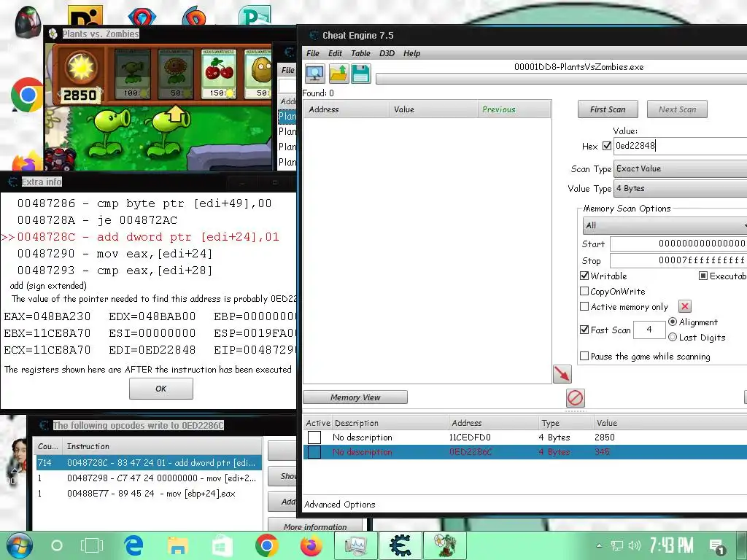The image size is (747, 560).
Task: Toggle the Writable checkbox
Action: 584,276
